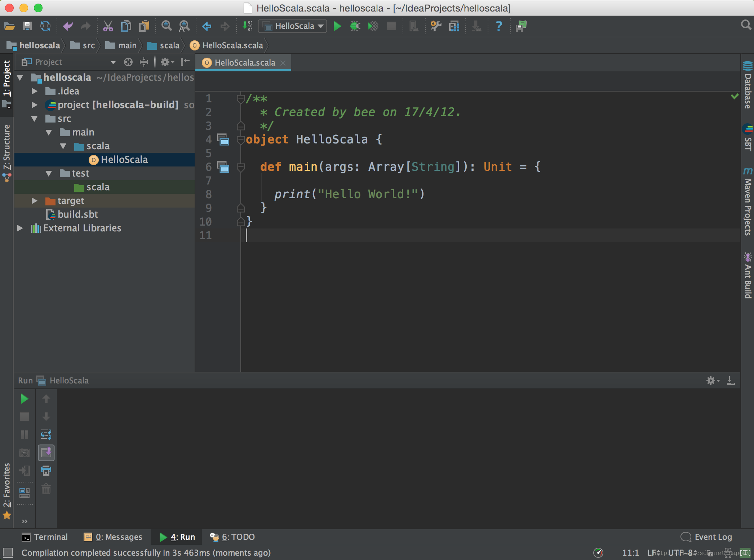
Task: Click the 0: Messages tab at bottom
Action: 113,537
